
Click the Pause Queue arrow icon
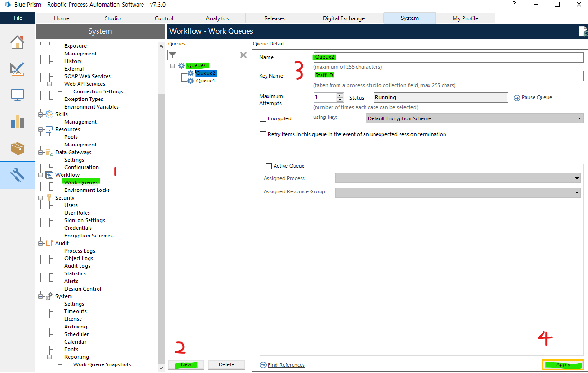(x=517, y=98)
